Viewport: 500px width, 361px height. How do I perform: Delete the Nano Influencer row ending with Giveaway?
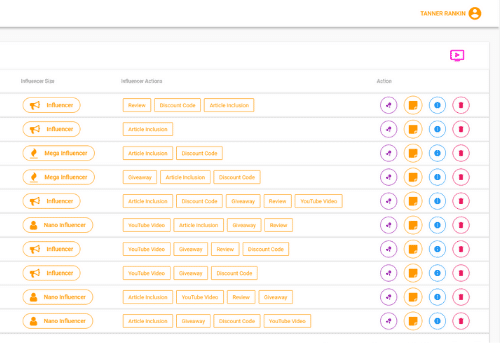pos(461,297)
